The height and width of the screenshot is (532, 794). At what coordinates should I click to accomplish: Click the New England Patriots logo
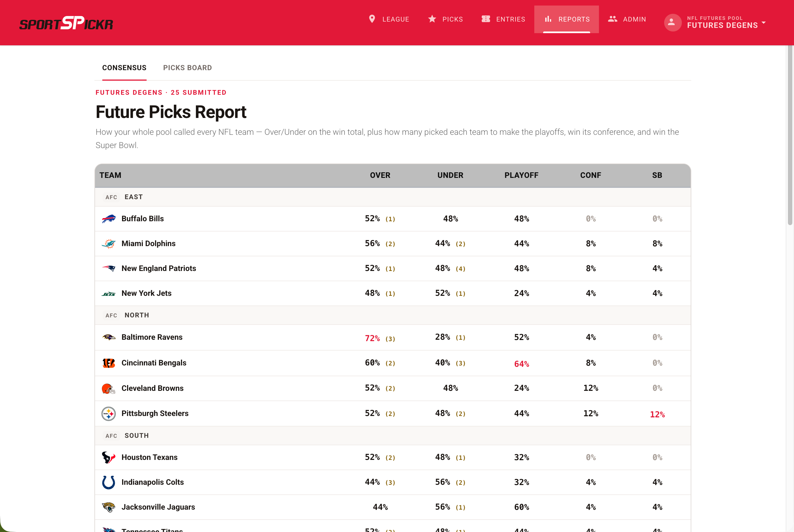[109, 268]
